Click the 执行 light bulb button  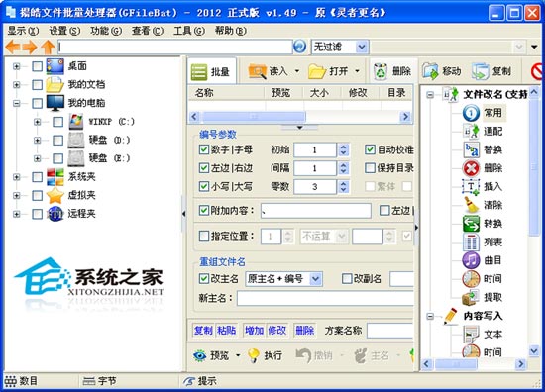[x=253, y=355]
